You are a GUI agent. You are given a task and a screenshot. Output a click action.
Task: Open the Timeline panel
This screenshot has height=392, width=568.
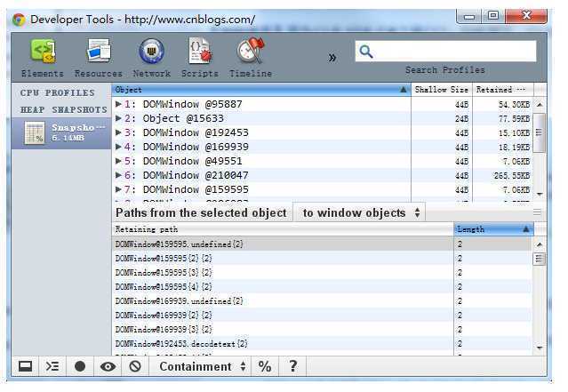click(251, 58)
